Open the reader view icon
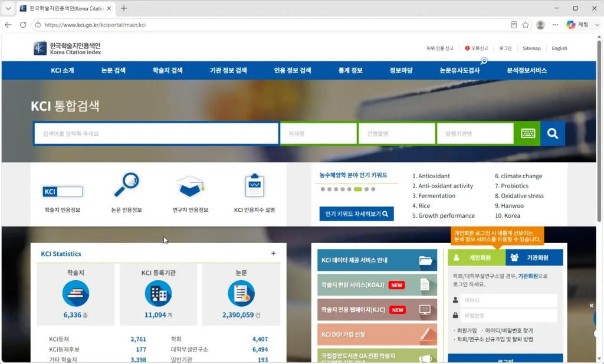Screen dimensions: 604x364 coord(514,25)
